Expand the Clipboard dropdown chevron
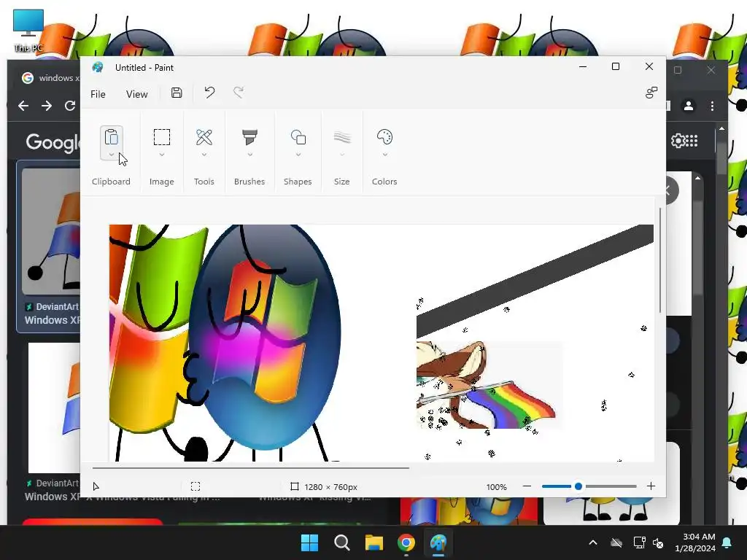The width and height of the screenshot is (747, 560). (x=112, y=155)
